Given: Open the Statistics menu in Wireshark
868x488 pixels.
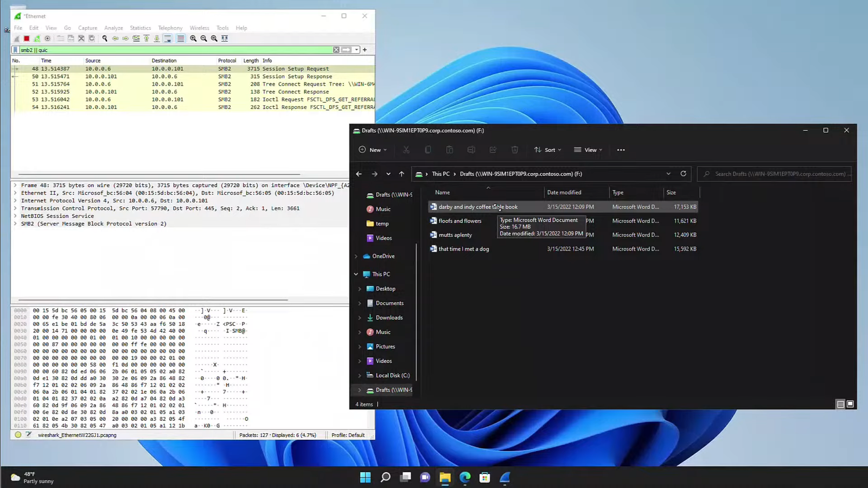Looking at the screenshot, I should 140,28.
